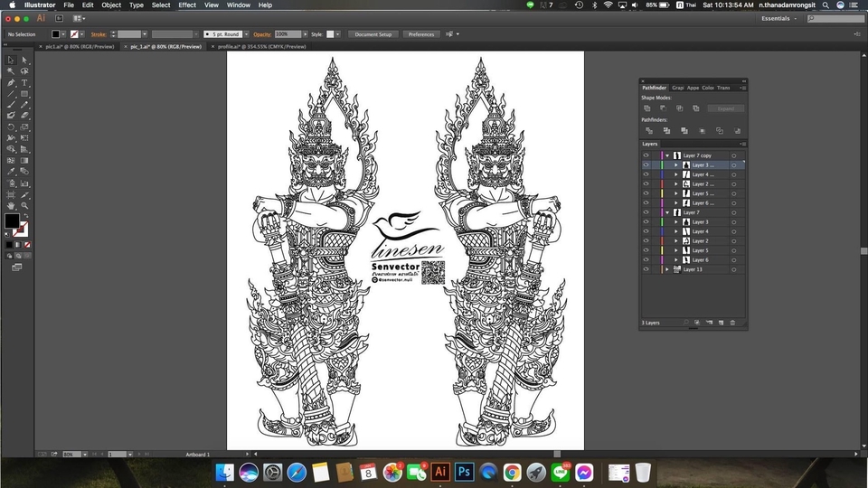Click the Preferences button
The height and width of the screenshot is (488, 868).
[421, 34]
